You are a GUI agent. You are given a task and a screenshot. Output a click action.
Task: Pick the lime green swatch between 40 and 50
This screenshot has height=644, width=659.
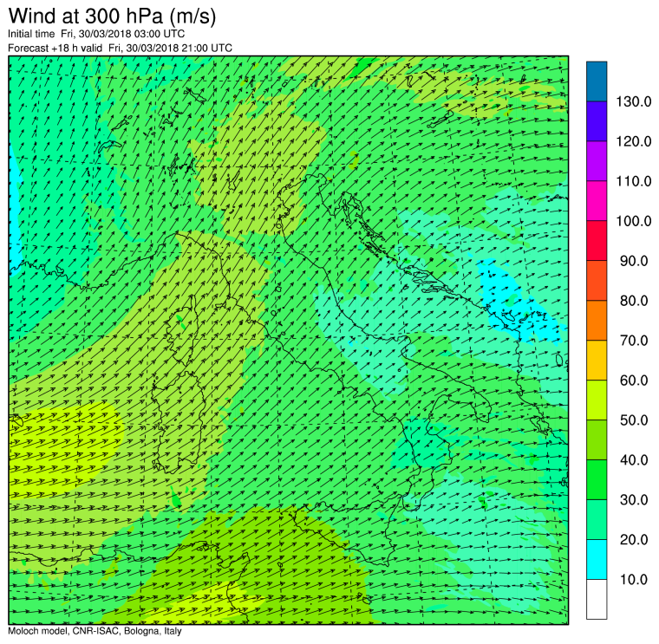(597, 439)
